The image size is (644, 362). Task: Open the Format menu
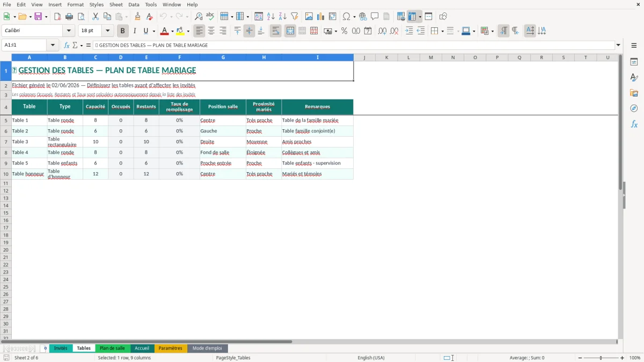[x=76, y=4]
